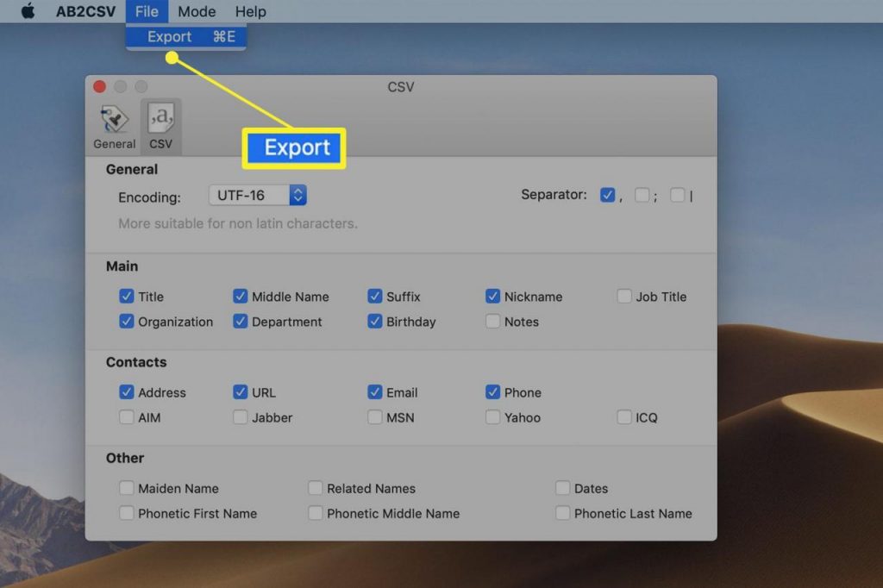
Task: Uncheck the Phone checkbox
Action: click(x=492, y=392)
